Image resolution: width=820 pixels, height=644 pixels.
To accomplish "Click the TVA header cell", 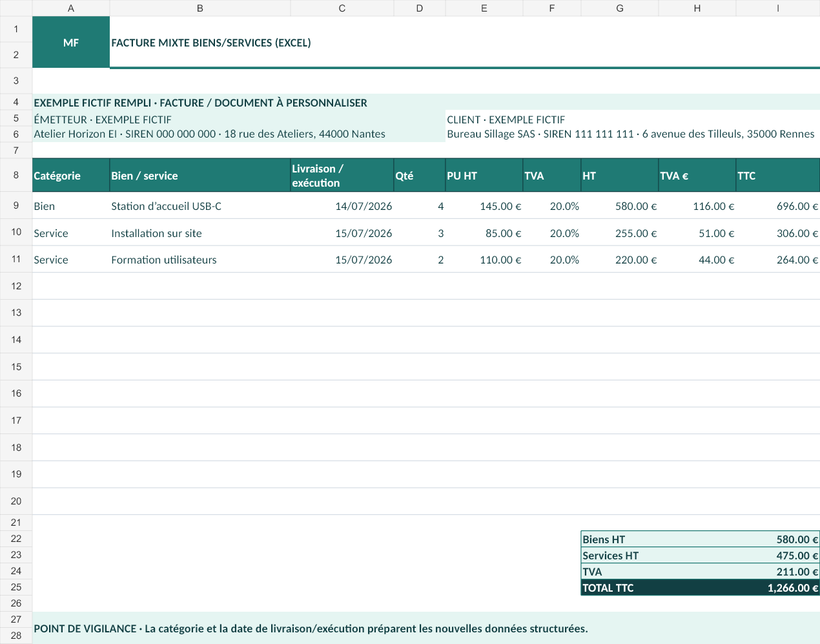I will tap(552, 175).
